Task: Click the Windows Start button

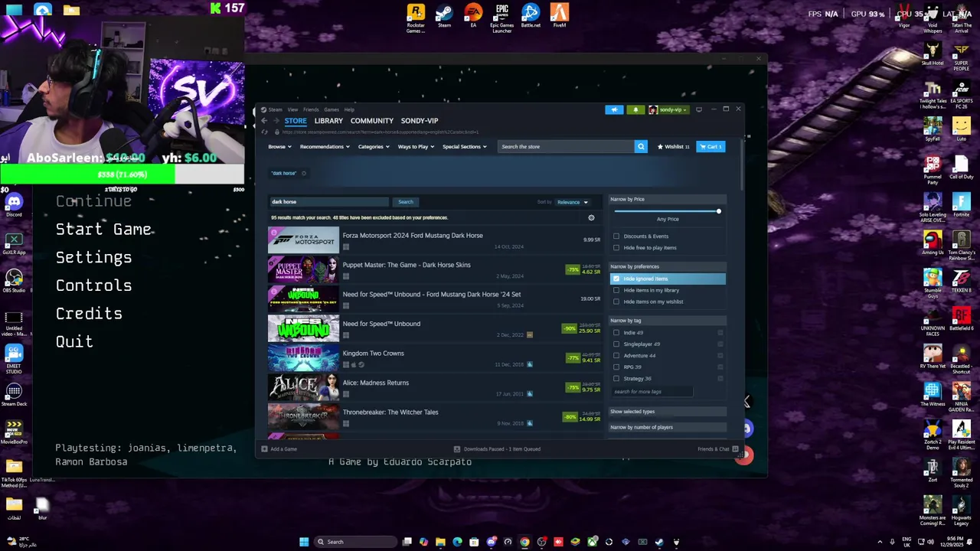Action: tap(304, 542)
